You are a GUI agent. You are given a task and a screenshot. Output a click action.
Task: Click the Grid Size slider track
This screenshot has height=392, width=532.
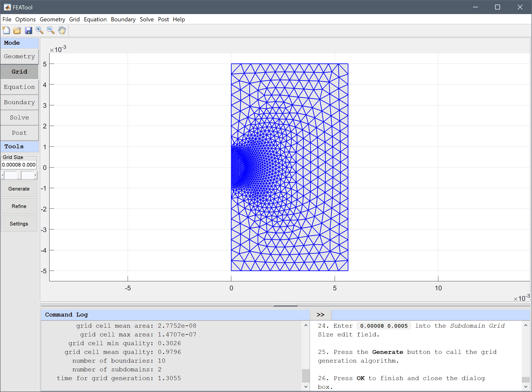19,175
